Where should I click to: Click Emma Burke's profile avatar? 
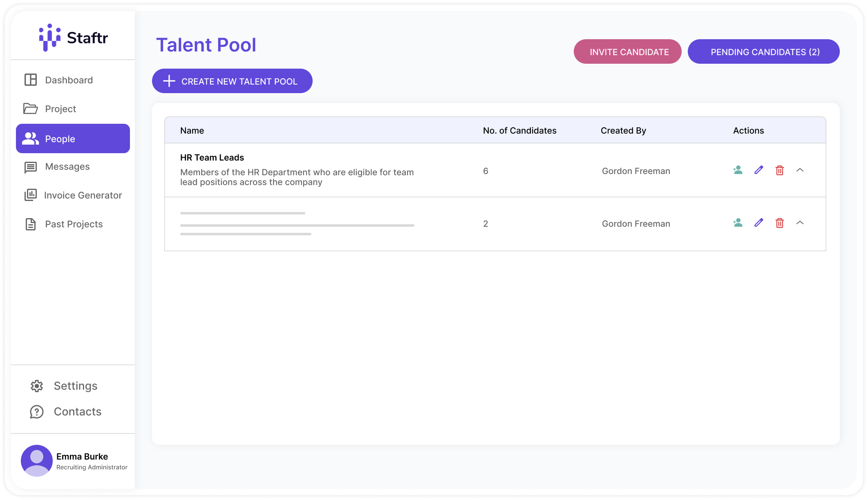(37, 460)
